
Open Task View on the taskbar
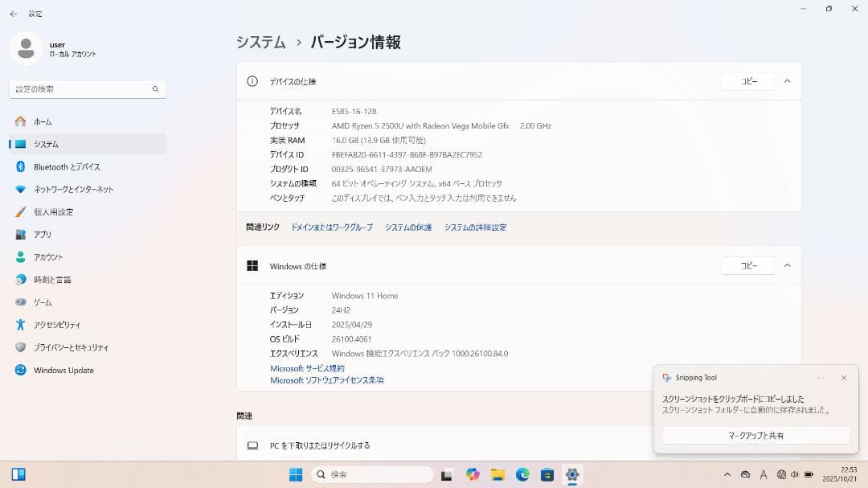point(447,474)
